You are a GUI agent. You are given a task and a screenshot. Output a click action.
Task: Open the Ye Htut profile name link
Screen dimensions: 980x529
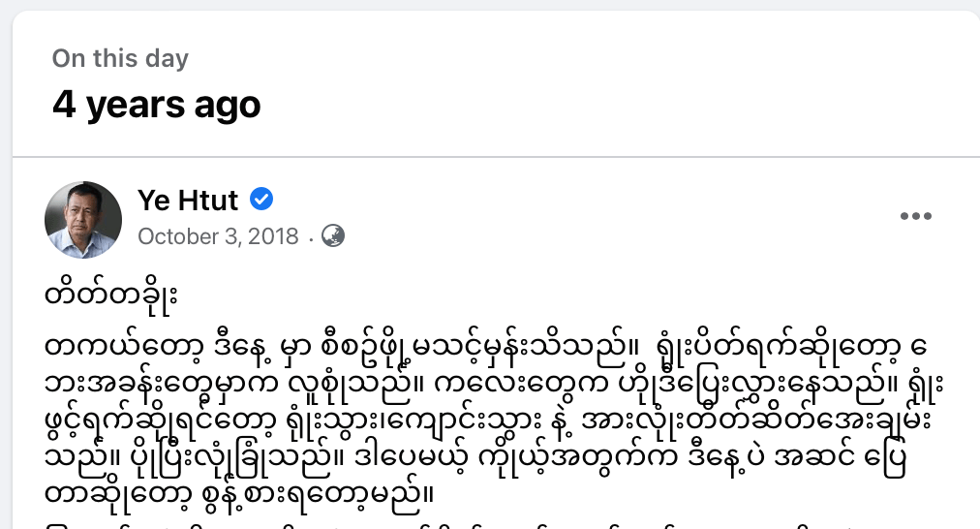pyautogui.click(x=190, y=201)
